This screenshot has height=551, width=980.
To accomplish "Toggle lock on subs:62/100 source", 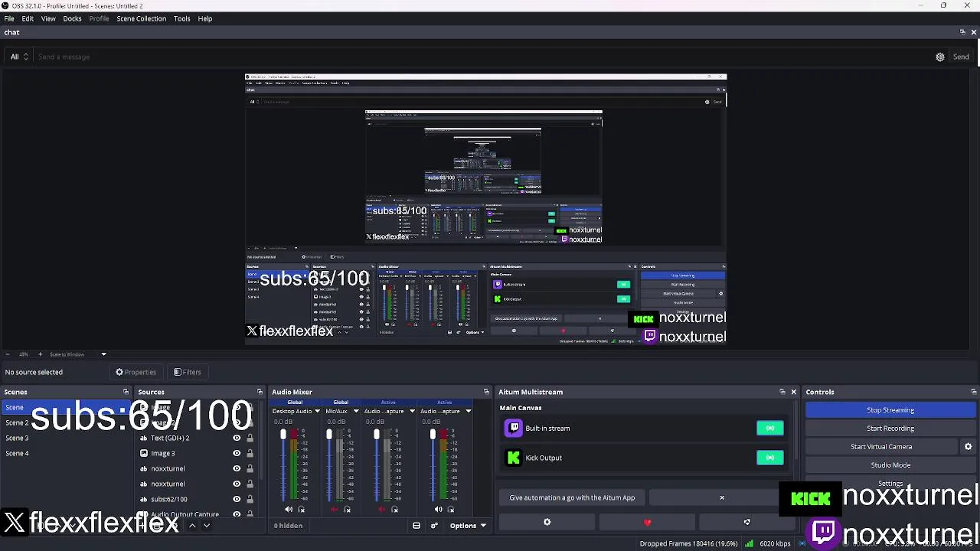I will pos(250,499).
